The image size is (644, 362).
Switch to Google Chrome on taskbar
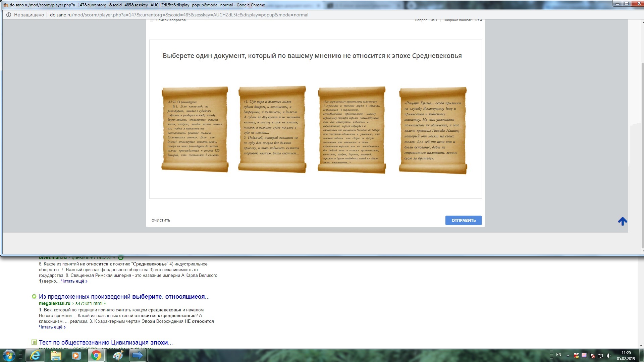click(96, 355)
